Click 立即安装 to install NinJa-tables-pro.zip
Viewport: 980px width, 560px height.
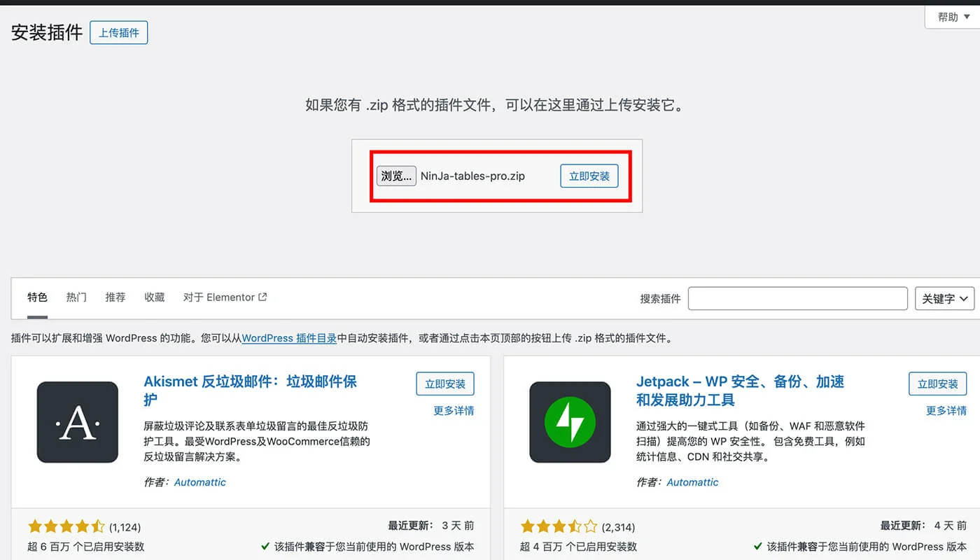(x=589, y=176)
